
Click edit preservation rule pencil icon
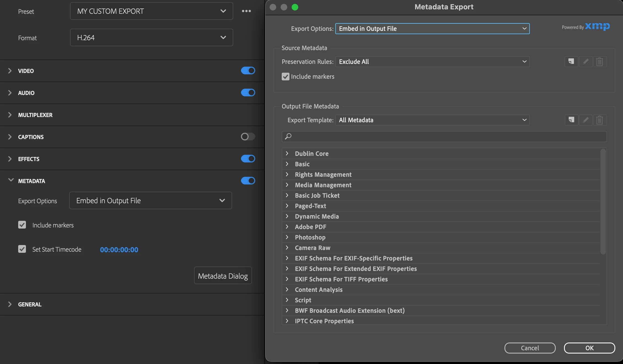click(586, 61)
